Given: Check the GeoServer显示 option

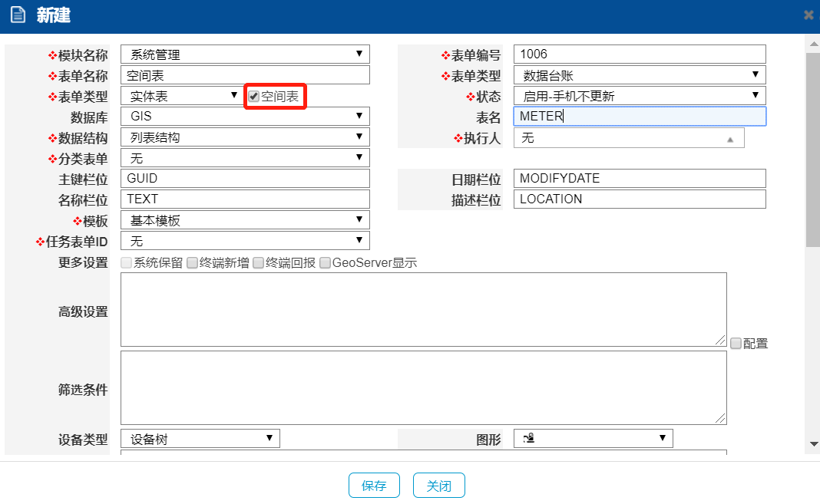Looking at the screenshot, I should (x=326, y=263).
